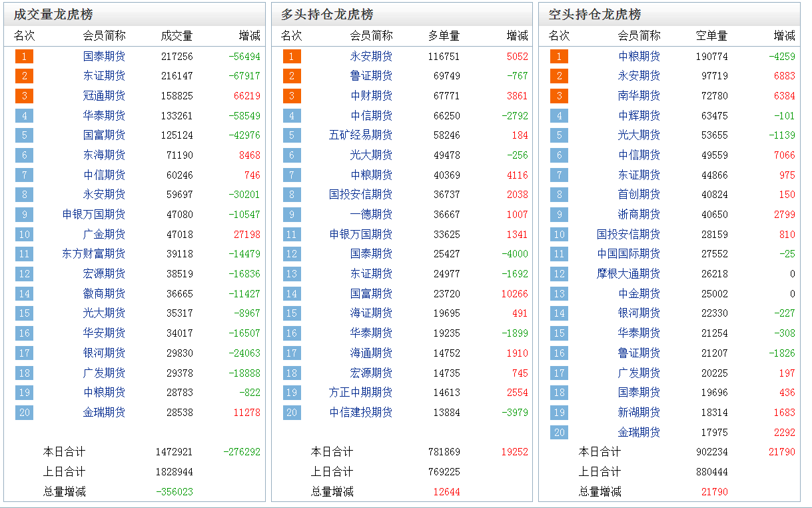Open 方正中期期货 member link
This screenshot has height=508, width=812.
(360, 393)
